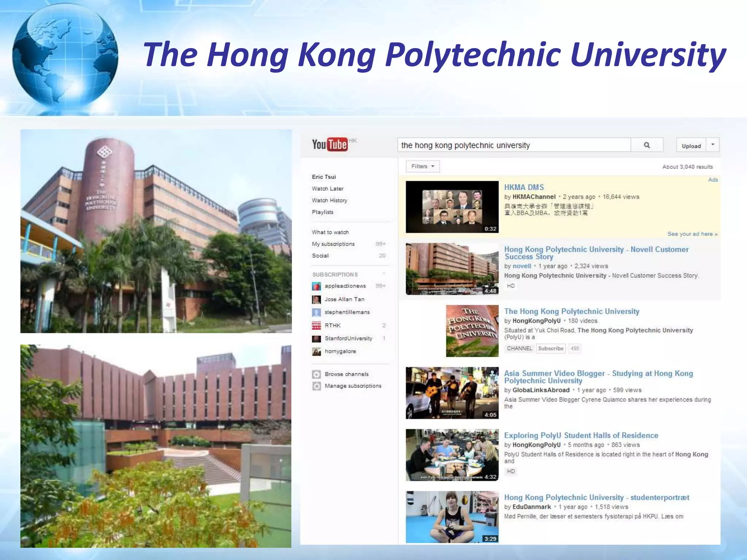Click the PolyU tower building photo
The image size is (747, 560).
click(x=156, y=231)
